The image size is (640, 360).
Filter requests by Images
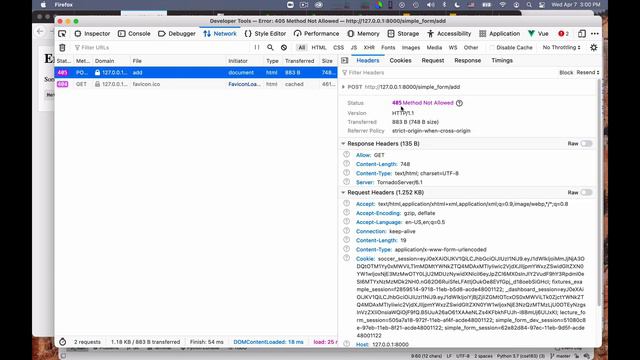click(x=411, y=48)
